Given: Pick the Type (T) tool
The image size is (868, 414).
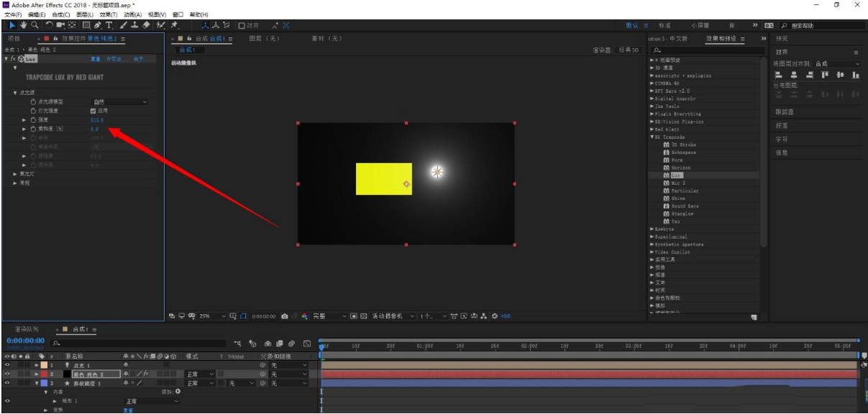Looking at the screenshot, I should 109,25.
